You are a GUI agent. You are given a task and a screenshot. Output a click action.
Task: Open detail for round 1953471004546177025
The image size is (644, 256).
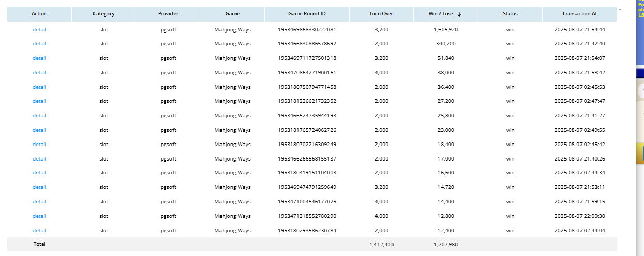coord(39,202)
